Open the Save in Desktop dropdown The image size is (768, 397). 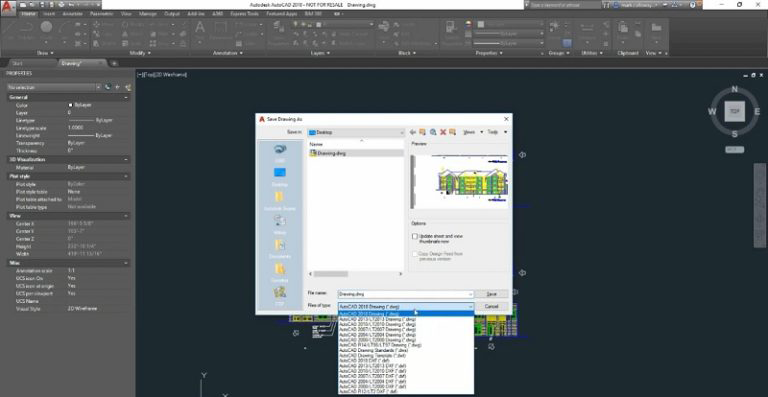[x=356, y=132]
